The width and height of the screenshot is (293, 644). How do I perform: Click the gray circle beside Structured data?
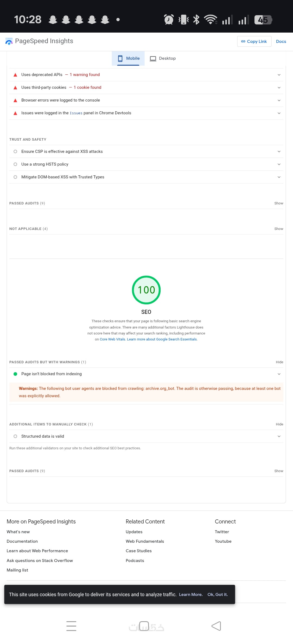(15, 436)
